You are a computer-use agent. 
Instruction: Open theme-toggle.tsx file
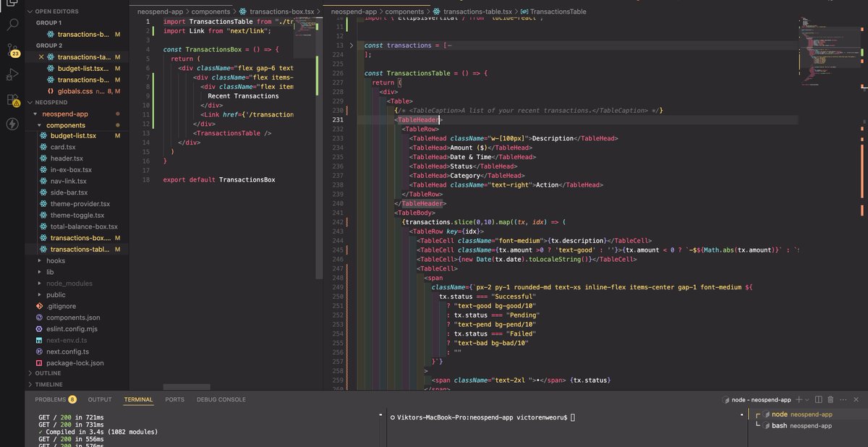[x=77, y=215]
